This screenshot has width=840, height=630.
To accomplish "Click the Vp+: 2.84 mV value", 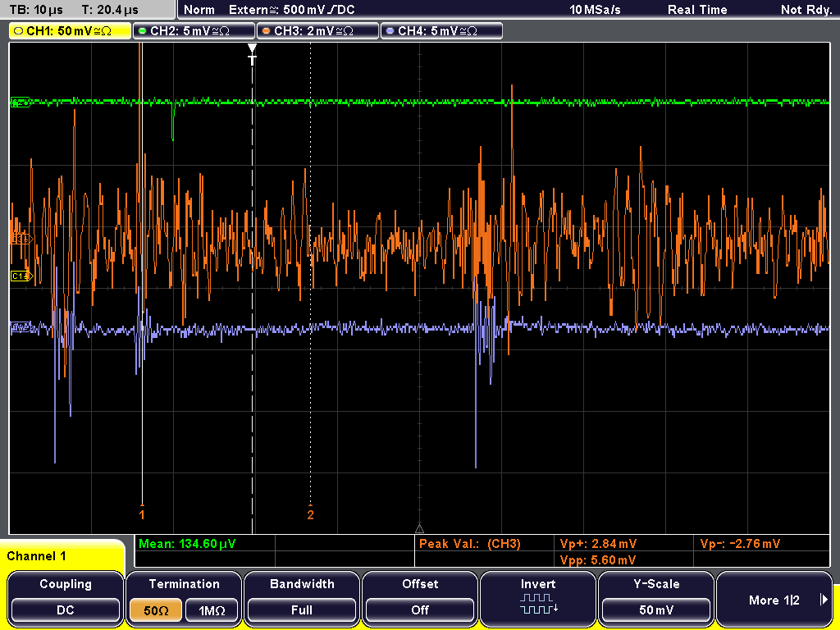I will pyautogui.click(x=598, y=544).
